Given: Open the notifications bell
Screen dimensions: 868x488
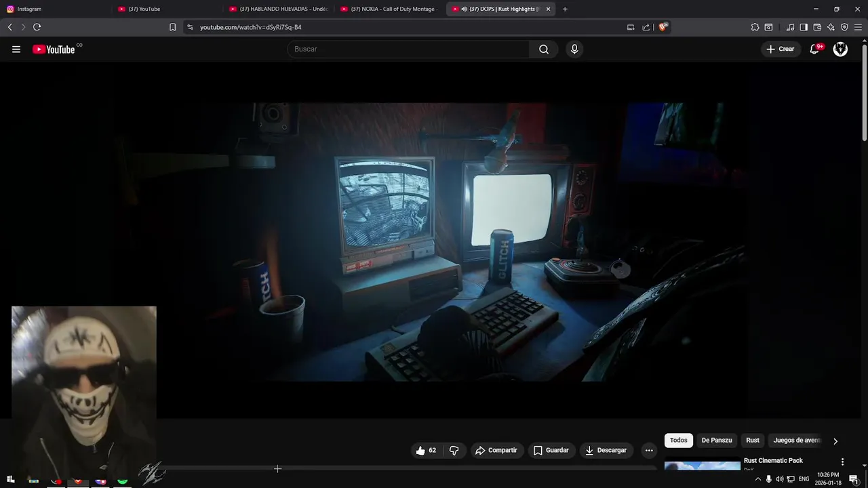Looking at the screenshot, I should [815, 49].
